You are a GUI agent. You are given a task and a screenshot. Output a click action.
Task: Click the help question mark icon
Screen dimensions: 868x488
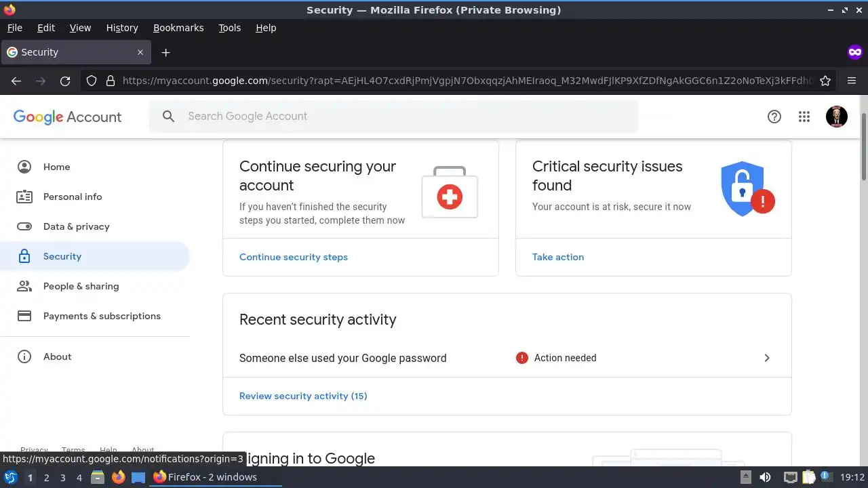click(x=774, y=117)
